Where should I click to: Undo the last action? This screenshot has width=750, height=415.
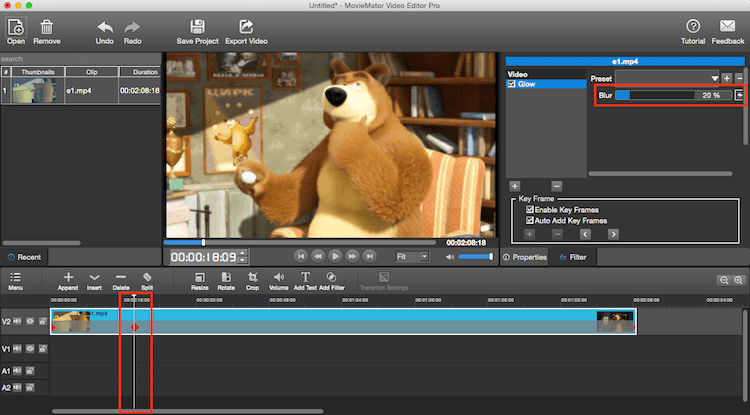click(105, 33)
